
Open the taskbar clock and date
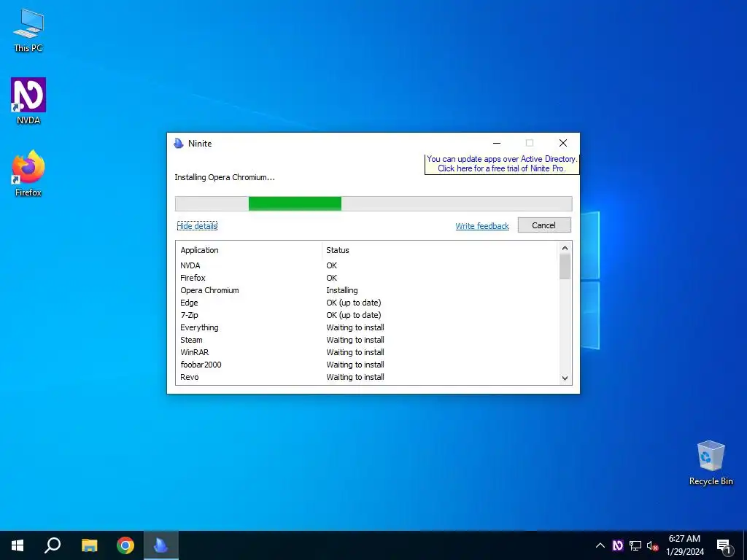click(684, 545)
